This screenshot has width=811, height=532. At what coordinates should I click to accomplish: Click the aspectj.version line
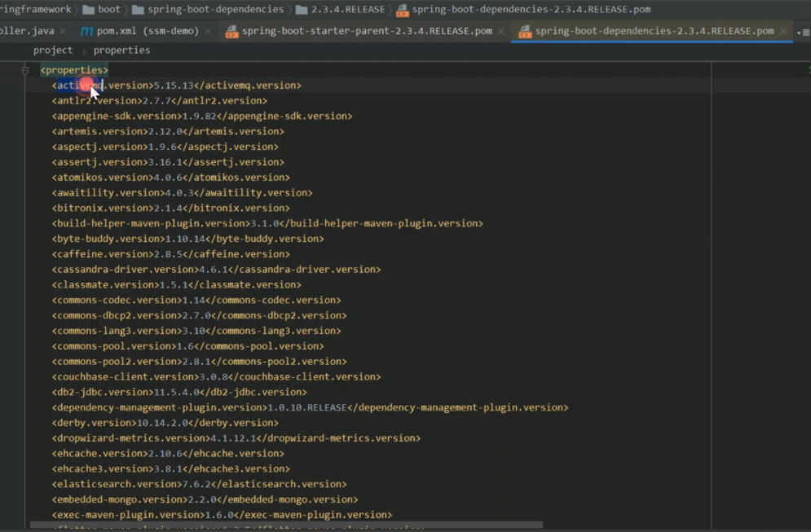pos(165,147)
